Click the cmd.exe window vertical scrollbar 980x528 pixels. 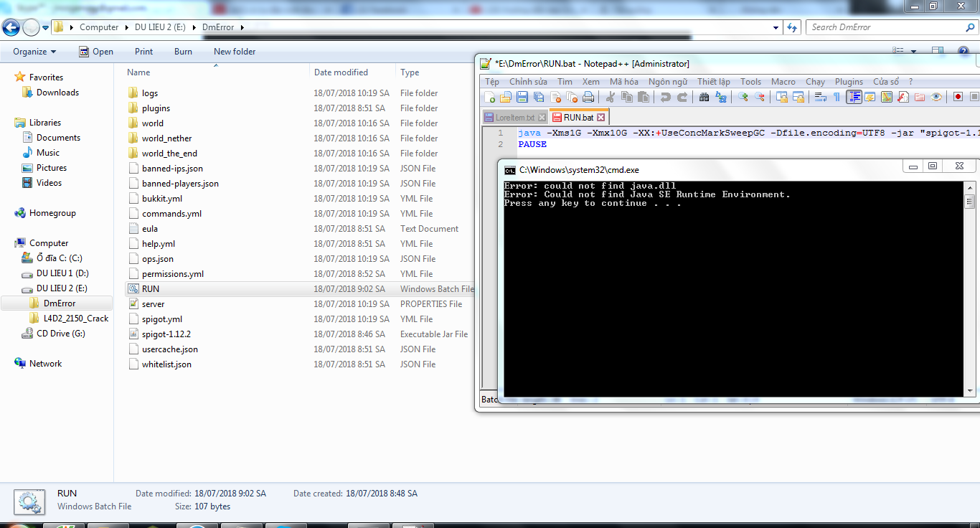[x=969, y=288]
